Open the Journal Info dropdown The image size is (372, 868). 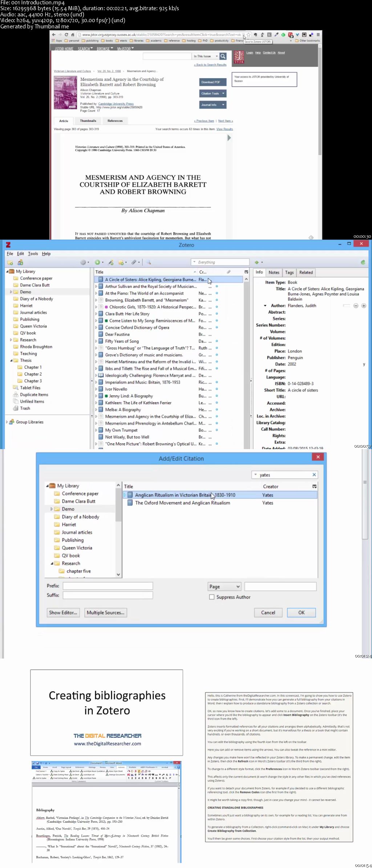click(x=213, y=105)
